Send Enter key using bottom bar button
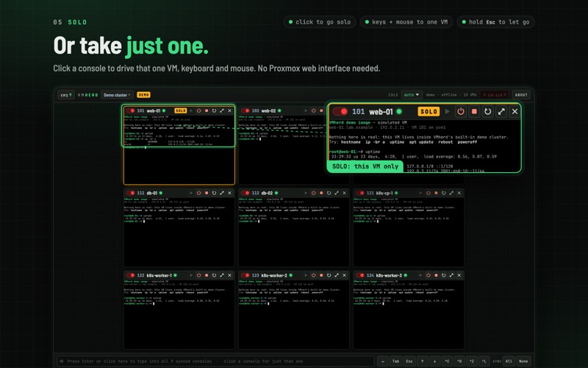Image resolution: width=588 pixels, height=368 pixels. [x=382, y=361]
